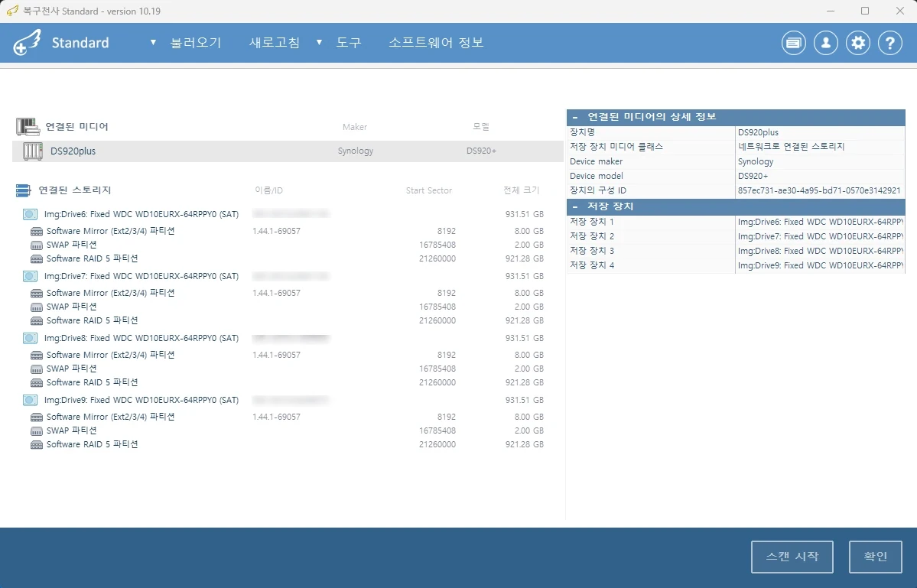Click the Start Sector column header
This screenshot has height=588, width=917.
point(429,190)
